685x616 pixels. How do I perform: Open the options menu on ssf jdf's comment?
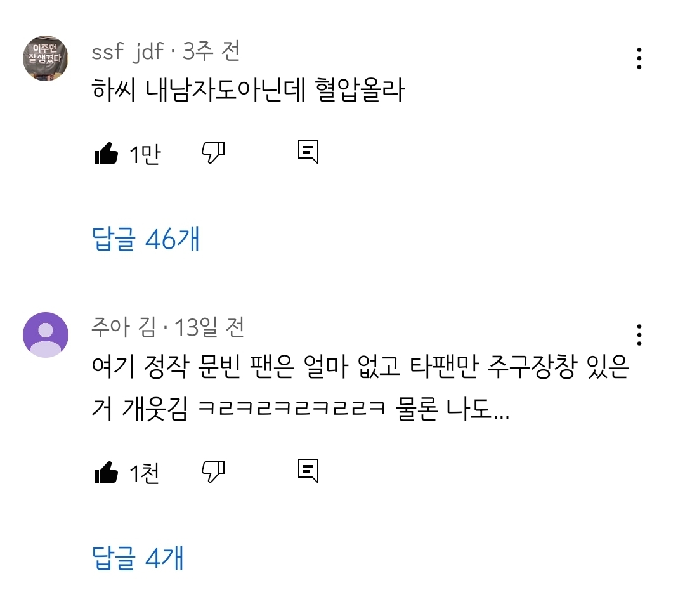click(639, 58)
